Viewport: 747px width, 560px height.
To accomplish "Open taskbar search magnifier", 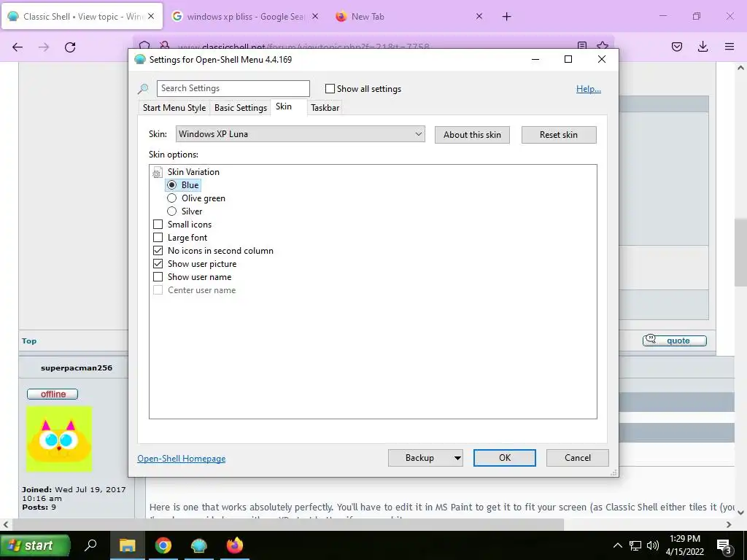I will pos(90,545).
